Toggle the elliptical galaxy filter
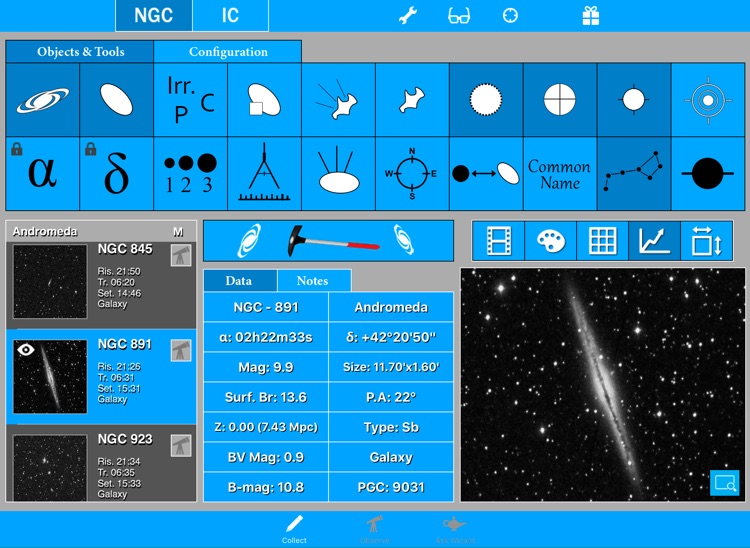The width and height of the screenshot is (750, 548). [x=117, y=100]
